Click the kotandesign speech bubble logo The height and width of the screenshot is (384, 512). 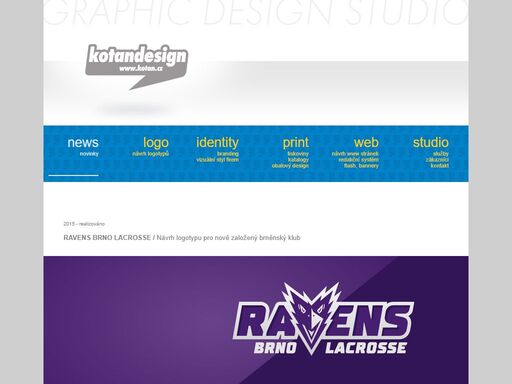[137, 67]
